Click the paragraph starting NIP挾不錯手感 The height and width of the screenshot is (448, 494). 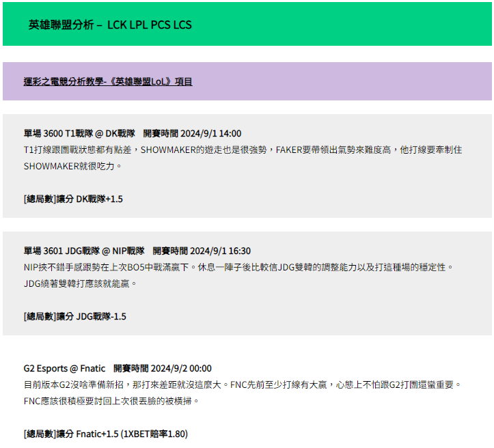pyautogui.click(x=238, y=275)
